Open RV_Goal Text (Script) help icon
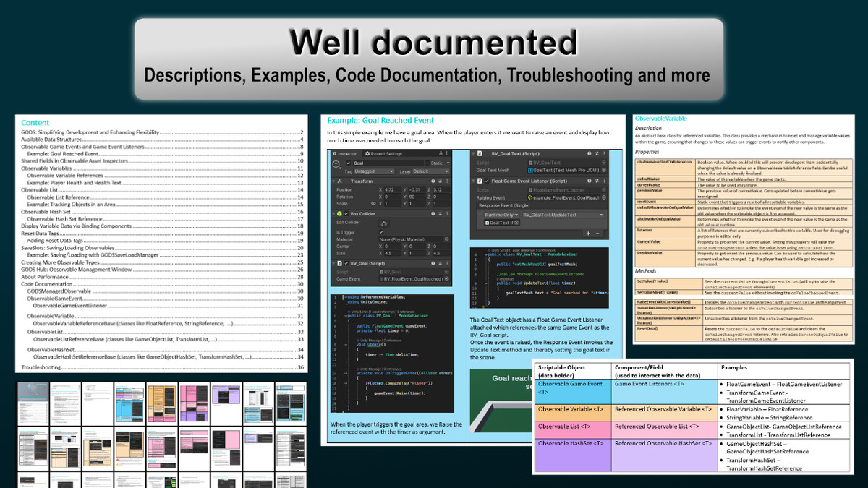868x488 pixels. point(590,153)
